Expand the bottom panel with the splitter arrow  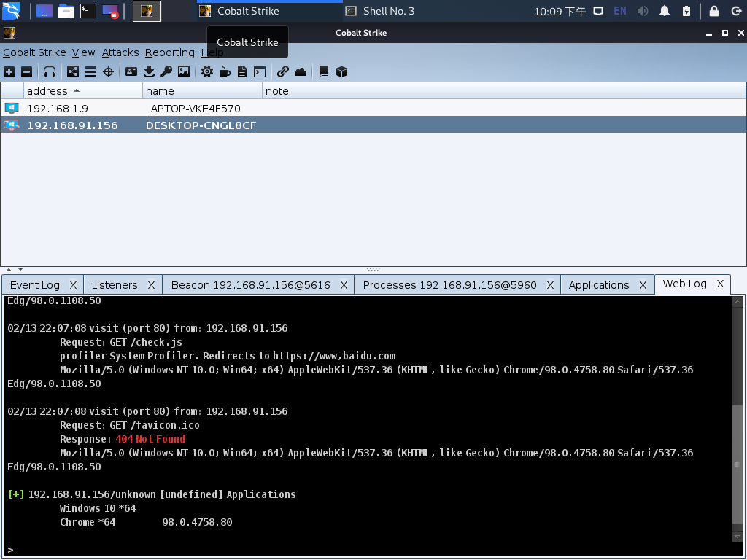(x=20, y=271)
